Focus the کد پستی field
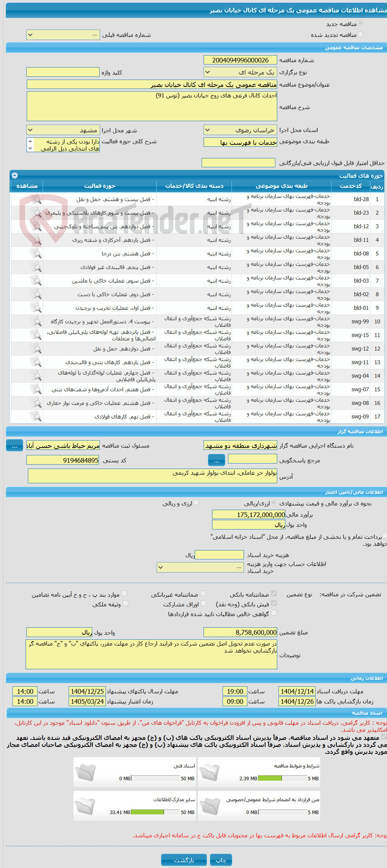 [63, 460]
